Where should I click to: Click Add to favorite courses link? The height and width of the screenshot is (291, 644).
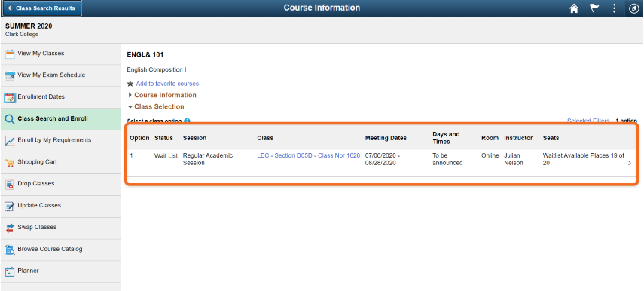(x=167, y=84)
